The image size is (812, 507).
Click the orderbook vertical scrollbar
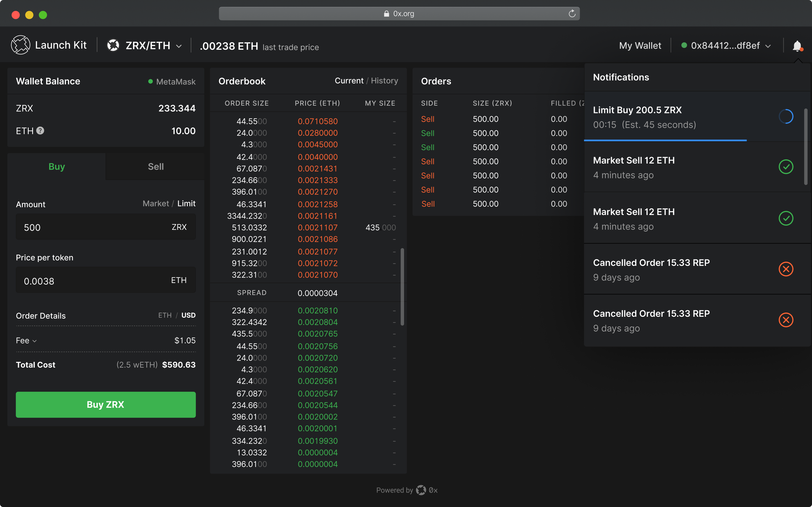[402, 287]
